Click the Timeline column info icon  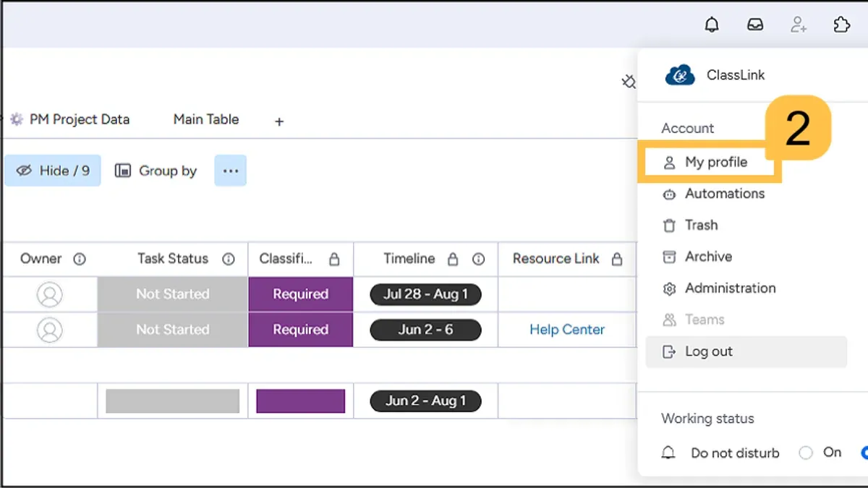[x=478, y=259]
